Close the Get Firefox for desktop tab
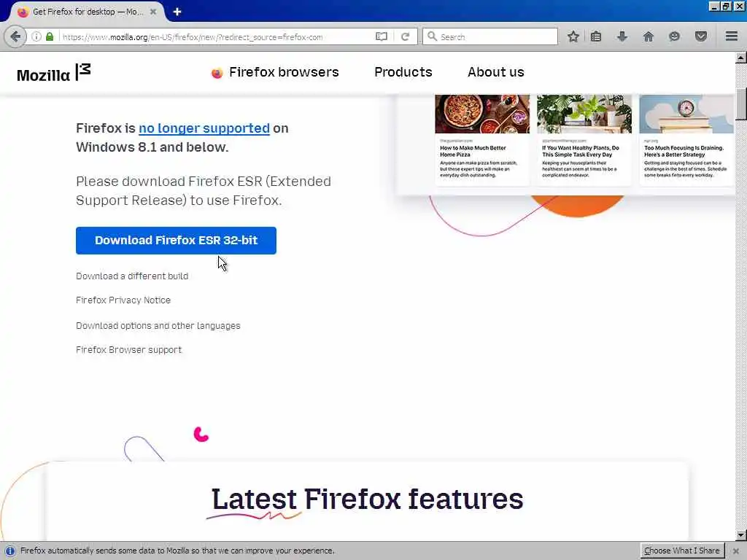Image resolution: width=747 pixels, height=560 pixels. (153, 12)
